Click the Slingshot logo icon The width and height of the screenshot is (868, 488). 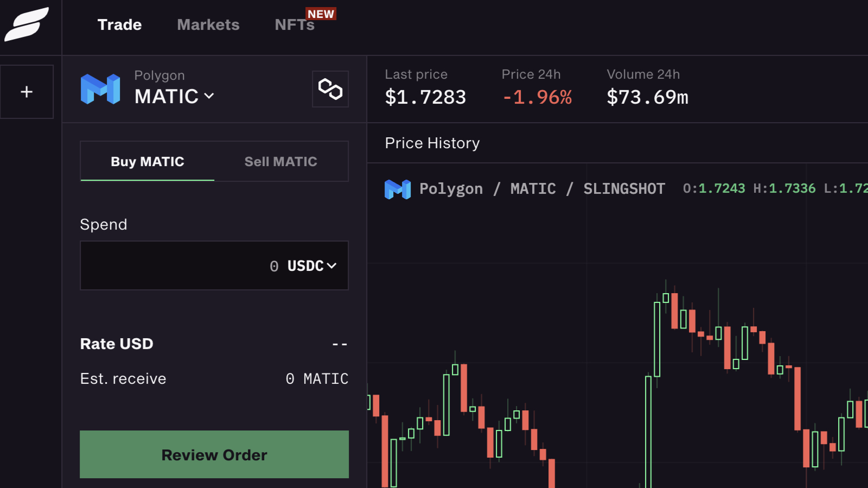tap(27, 24)
